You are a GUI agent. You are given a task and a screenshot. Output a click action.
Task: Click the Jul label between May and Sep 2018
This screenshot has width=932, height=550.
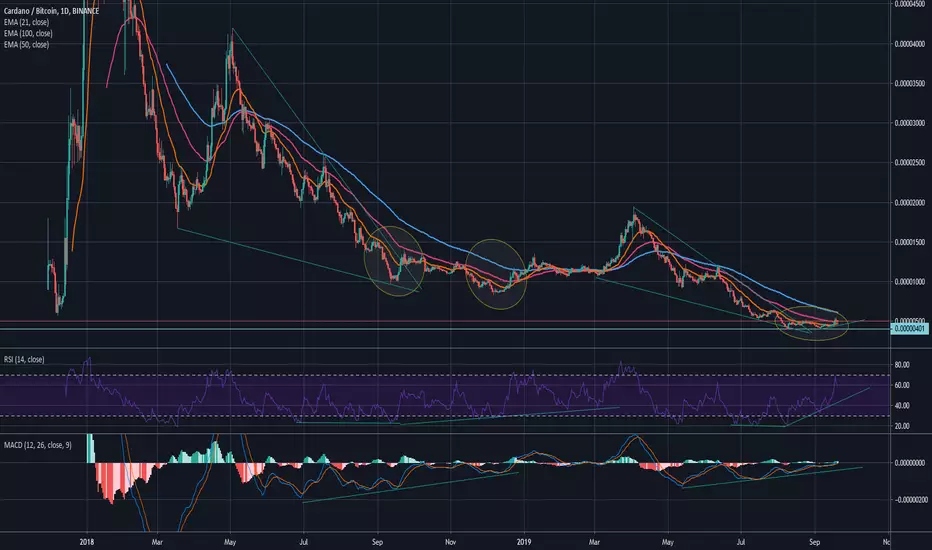pos(303,542)
